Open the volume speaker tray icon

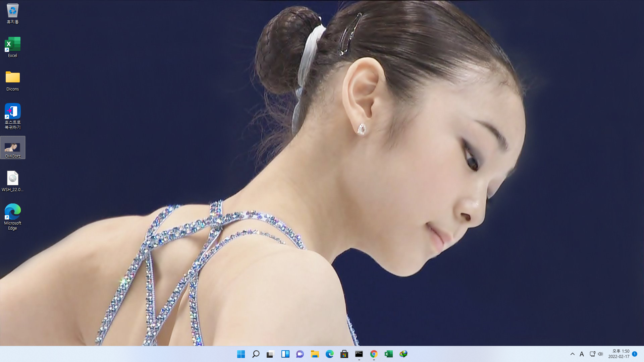pos(600,354)
